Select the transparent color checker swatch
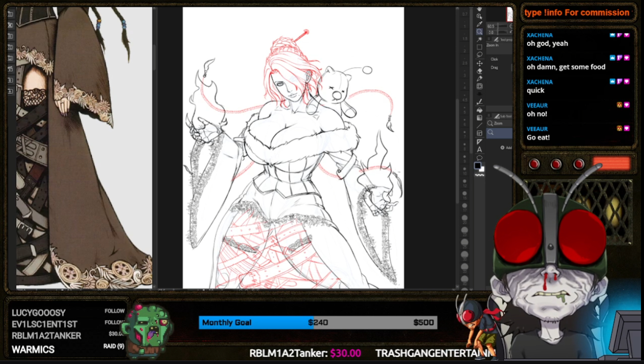This screenshot has width=644, height=364. (479, 175)
